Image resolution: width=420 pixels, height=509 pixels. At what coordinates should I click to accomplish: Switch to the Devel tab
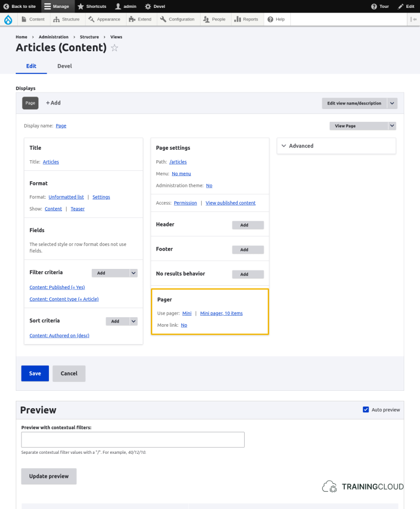pyautogui.click(x=65, y=66)
